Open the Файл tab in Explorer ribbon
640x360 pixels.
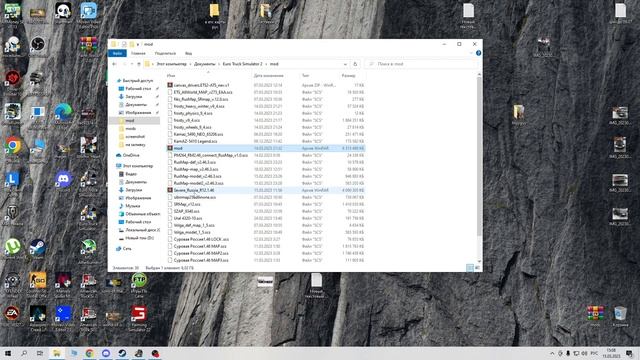(x=117, y=53)
